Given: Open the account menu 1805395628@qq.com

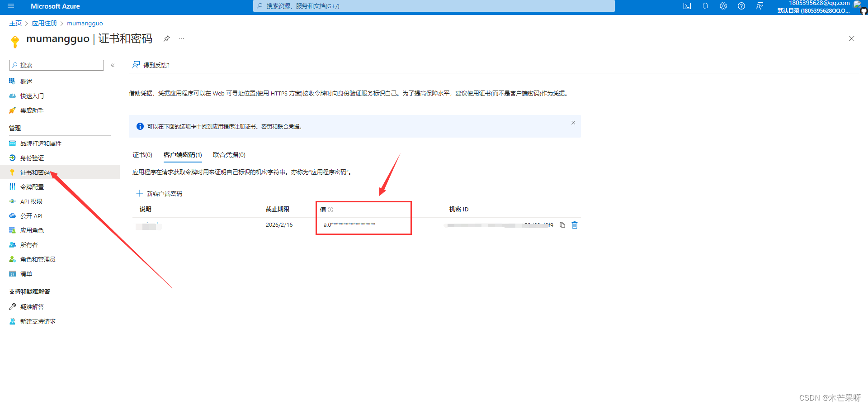Looking at the screenshot, I should pos(819,7).
